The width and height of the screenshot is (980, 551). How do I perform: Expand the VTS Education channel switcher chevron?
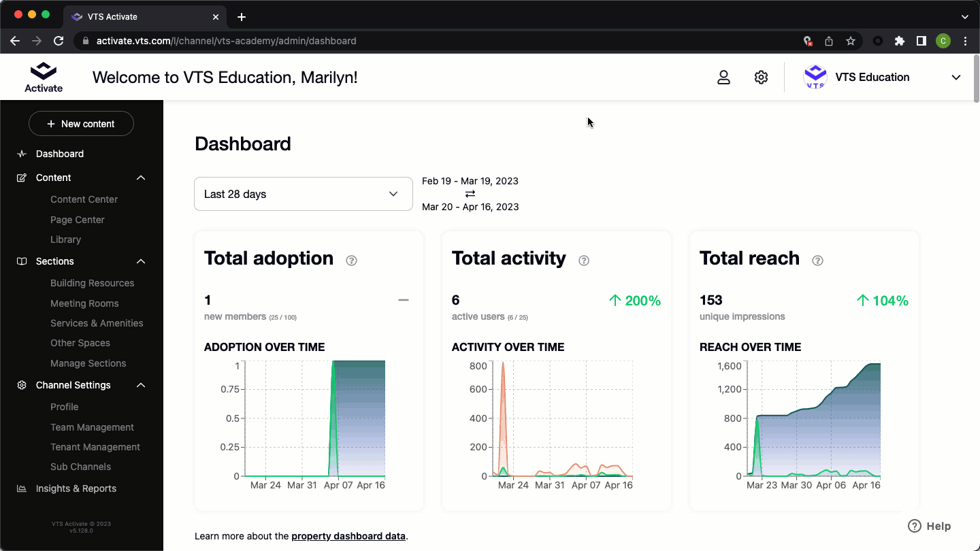[x=956, y=78]
